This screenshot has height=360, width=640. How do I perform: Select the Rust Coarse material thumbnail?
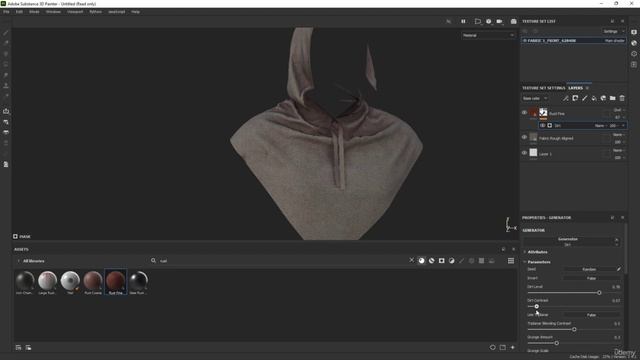93,282
